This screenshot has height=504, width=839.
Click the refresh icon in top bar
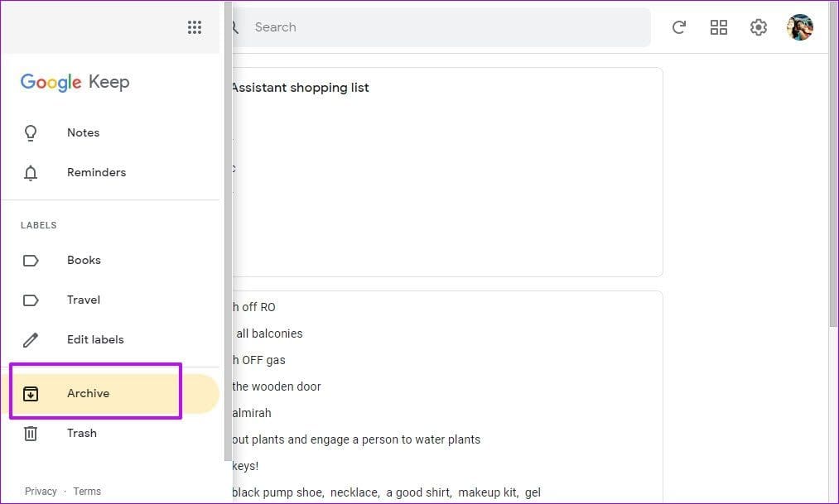[x=679, y=27]
